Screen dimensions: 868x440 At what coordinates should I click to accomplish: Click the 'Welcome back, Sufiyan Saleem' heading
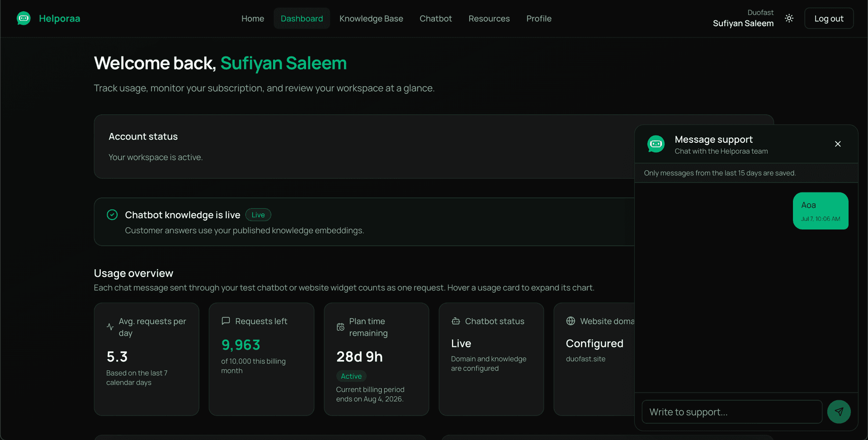(220, 63)
